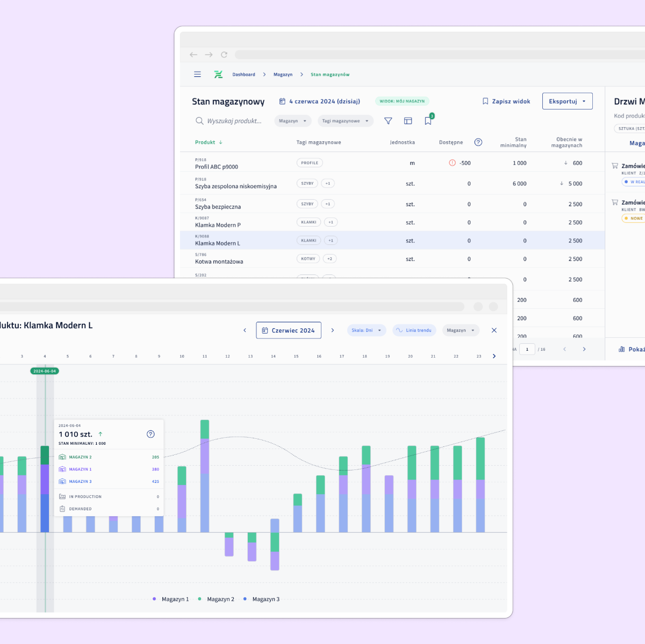Expand the Eksportuj dropdown
The height and width of the screenshot is (644, 645).
tap(567, 102)
